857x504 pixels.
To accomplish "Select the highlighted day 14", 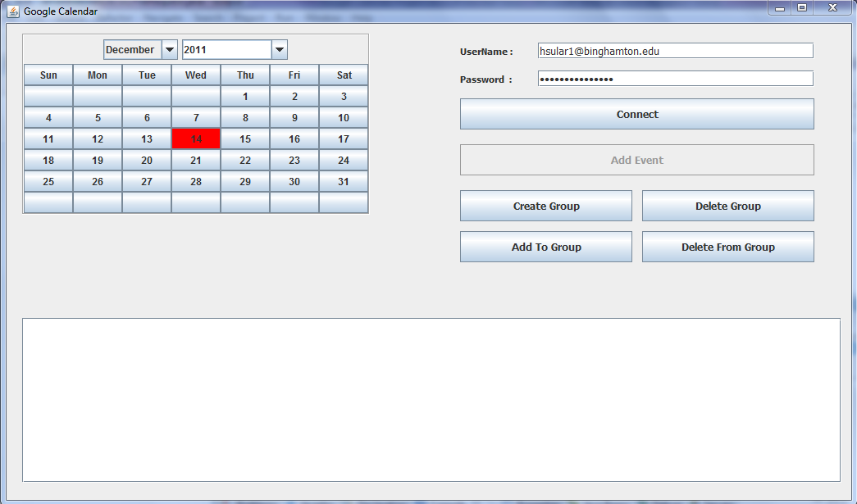I will point(196,139).
